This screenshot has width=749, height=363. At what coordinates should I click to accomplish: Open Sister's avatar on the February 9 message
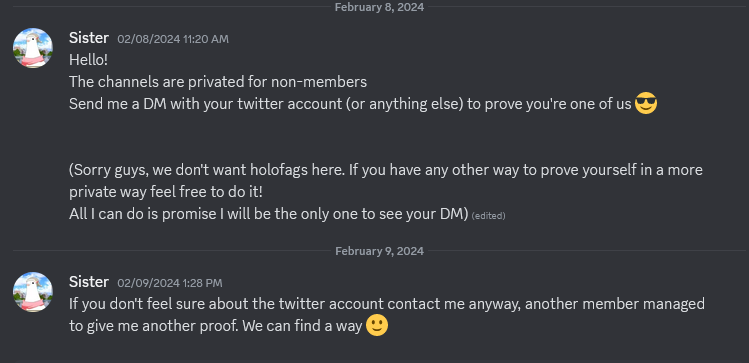(33, 292)
